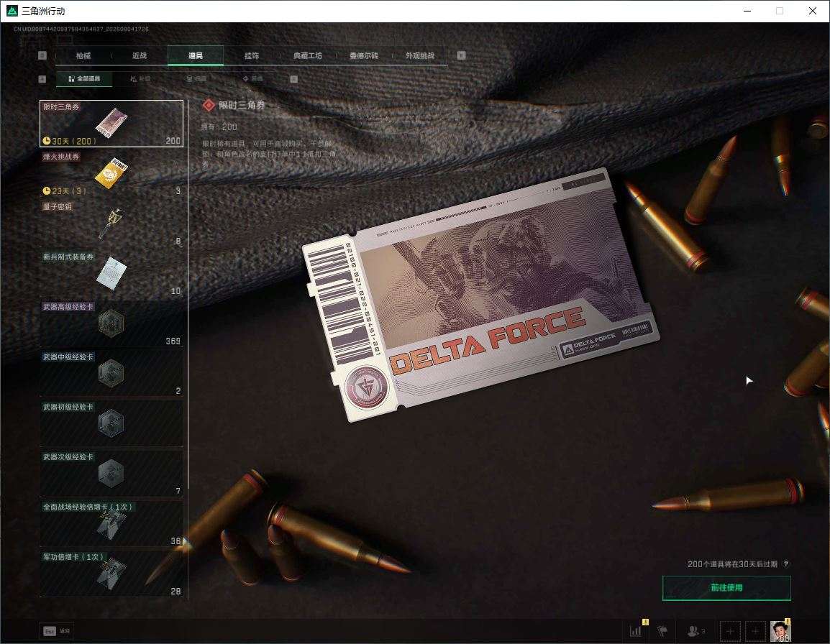Select the last sub-tab with the crosshair icon

click(252, 79)
